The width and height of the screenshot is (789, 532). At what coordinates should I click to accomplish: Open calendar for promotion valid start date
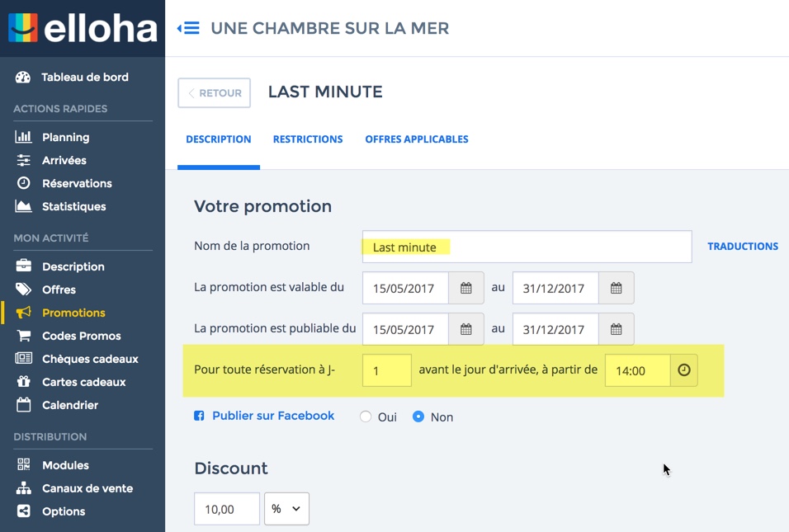465,288
